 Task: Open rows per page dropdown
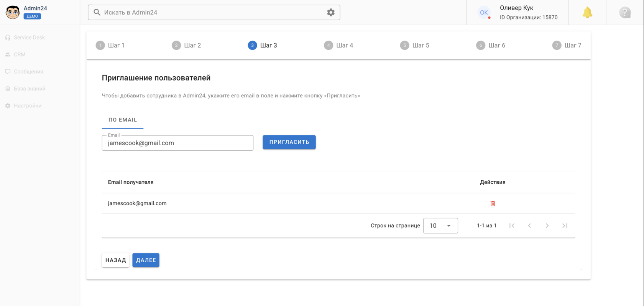440,225
